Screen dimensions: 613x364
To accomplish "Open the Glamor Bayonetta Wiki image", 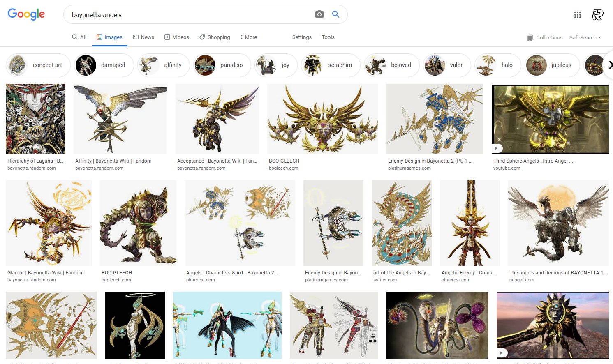I will coord(49,223).
